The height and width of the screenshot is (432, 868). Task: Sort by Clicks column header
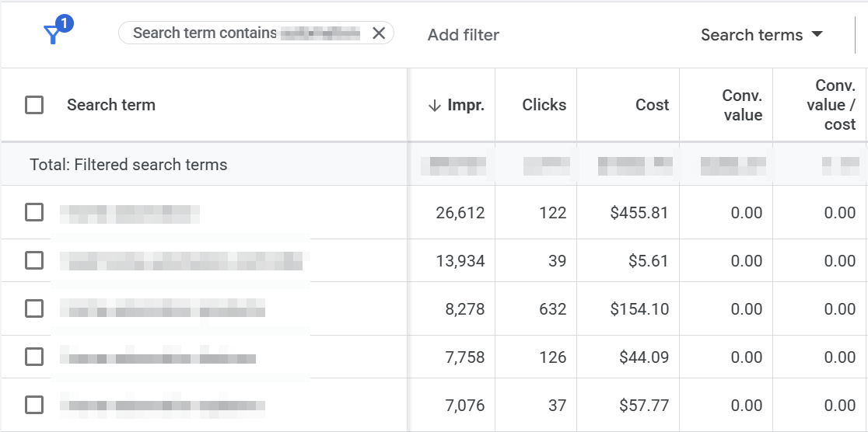point(544,105)
